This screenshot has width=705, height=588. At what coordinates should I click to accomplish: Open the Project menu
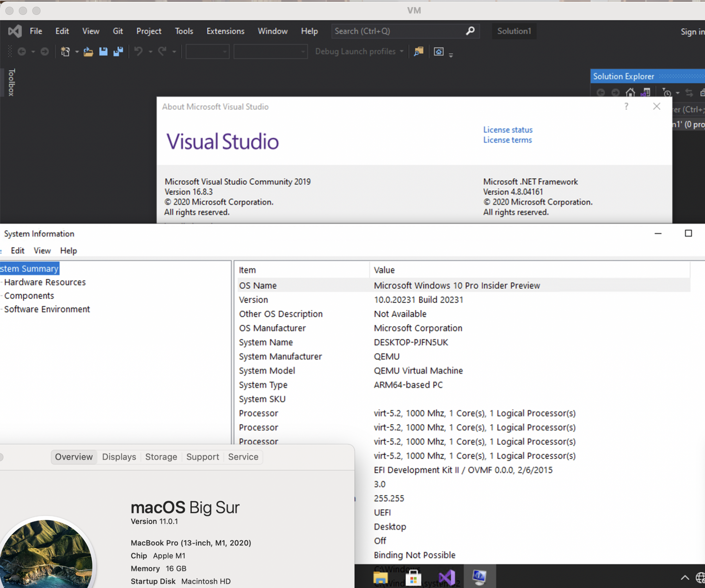pyautogui.click(x=149, y=31)
